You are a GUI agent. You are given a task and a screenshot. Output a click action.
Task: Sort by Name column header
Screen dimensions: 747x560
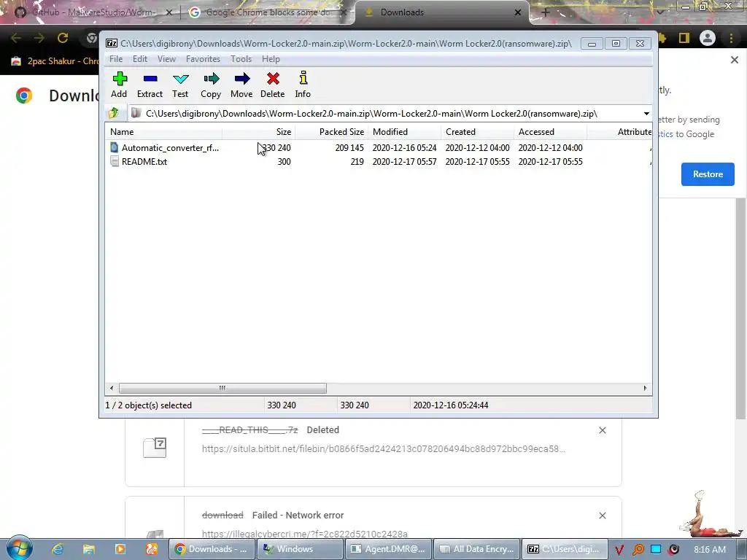click(x=163, y=132)
